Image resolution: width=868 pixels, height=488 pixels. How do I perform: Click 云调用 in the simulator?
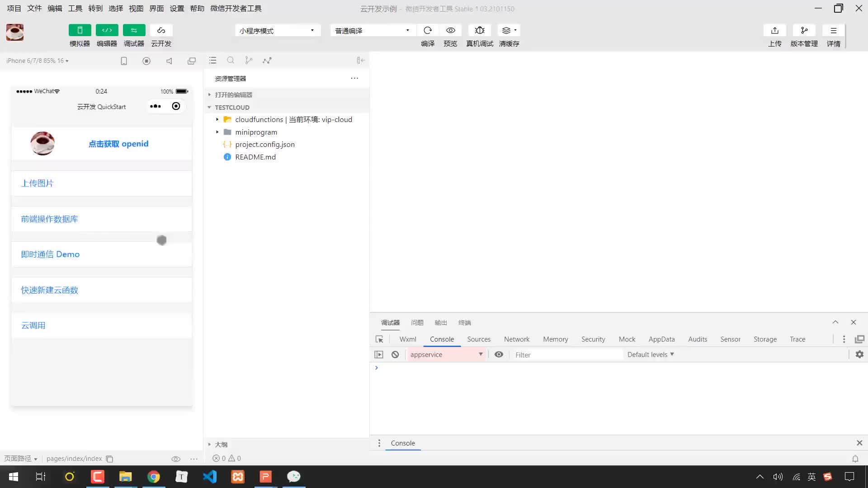pyautogui.click(x=102, y=325)
